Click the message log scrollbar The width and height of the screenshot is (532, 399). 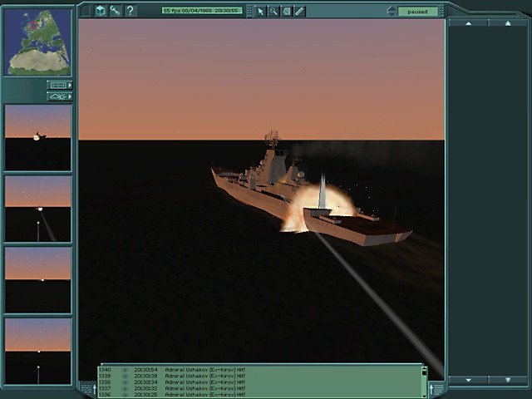424,382
